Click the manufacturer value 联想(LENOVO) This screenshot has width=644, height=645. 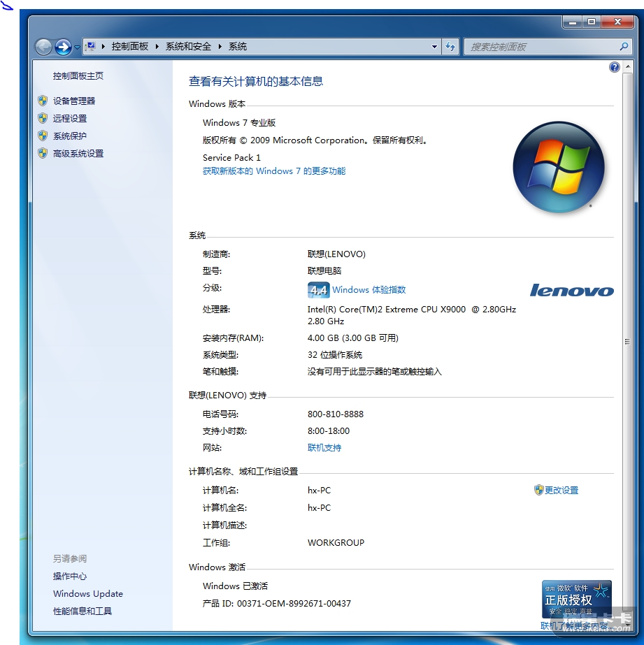click(x=336, y=254)
